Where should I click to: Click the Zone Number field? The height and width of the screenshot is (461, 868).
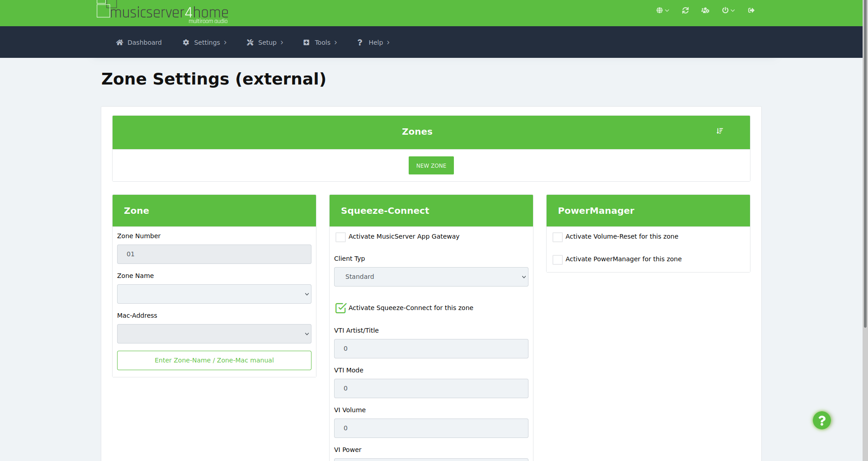coord(214,254)
